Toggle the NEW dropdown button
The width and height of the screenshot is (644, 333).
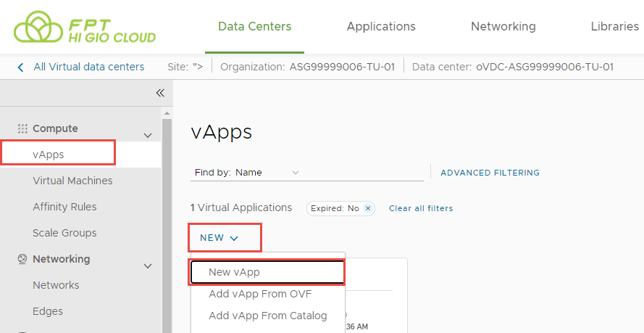click(219, 238)
